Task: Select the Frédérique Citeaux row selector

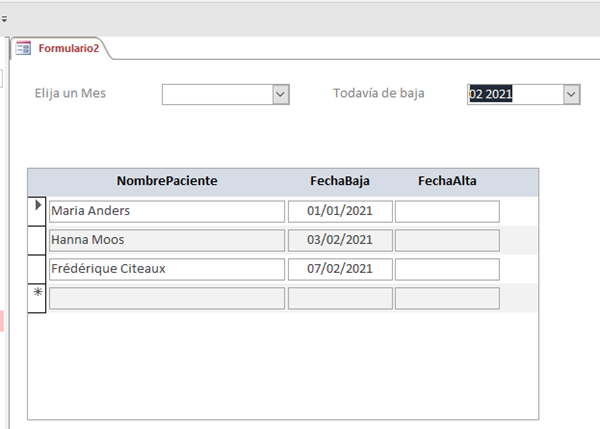Action: click(x=38, y=269)
